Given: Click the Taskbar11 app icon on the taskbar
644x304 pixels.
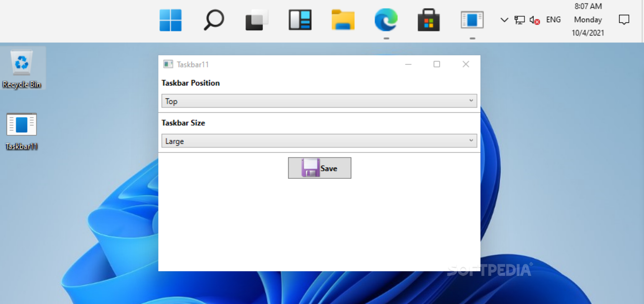Looking at the screenshot, I should click(x=472, y=20).
